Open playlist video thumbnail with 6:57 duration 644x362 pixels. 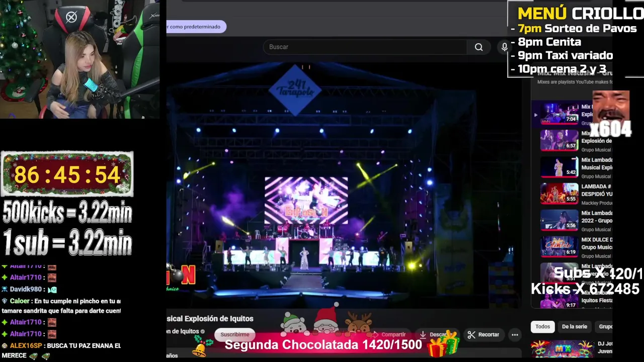[559, 140]
